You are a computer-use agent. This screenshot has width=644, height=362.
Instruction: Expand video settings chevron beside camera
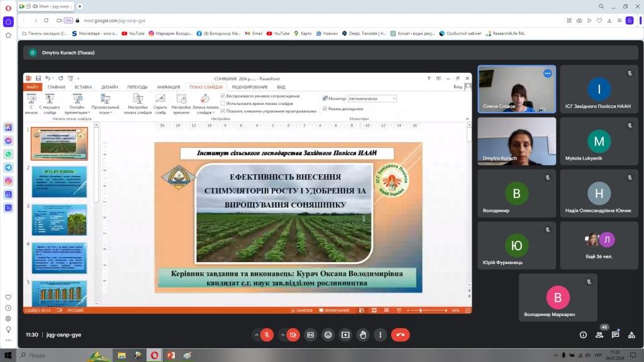pyautogui.click(x=281, y=335)
